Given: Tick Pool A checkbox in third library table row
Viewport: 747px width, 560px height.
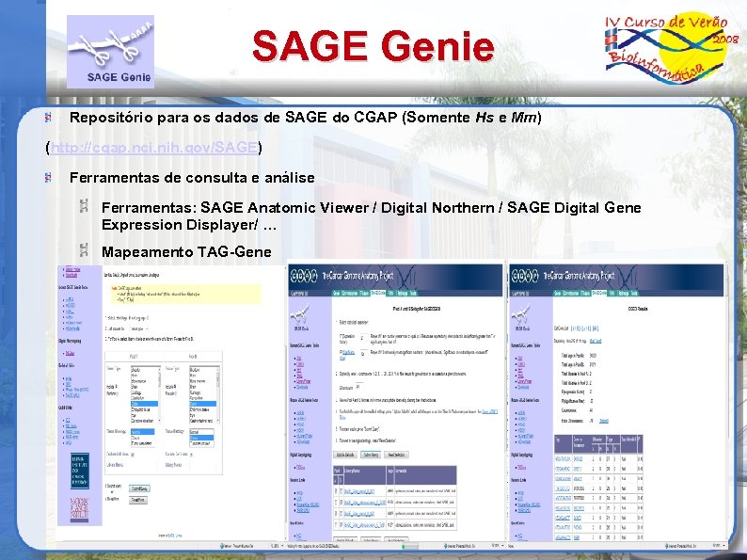Looking at the screenshot, I should (336, 513).
